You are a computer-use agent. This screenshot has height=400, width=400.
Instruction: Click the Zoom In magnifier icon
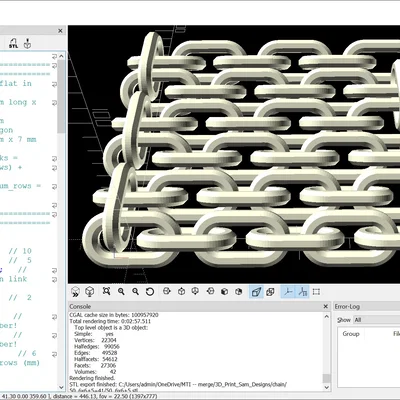tap(121, 292)
